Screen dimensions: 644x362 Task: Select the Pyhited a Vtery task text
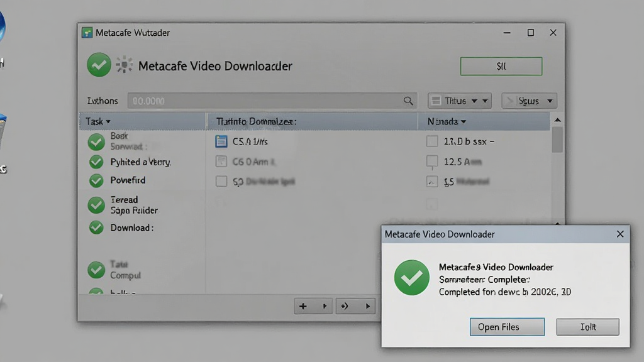(141, 162)
